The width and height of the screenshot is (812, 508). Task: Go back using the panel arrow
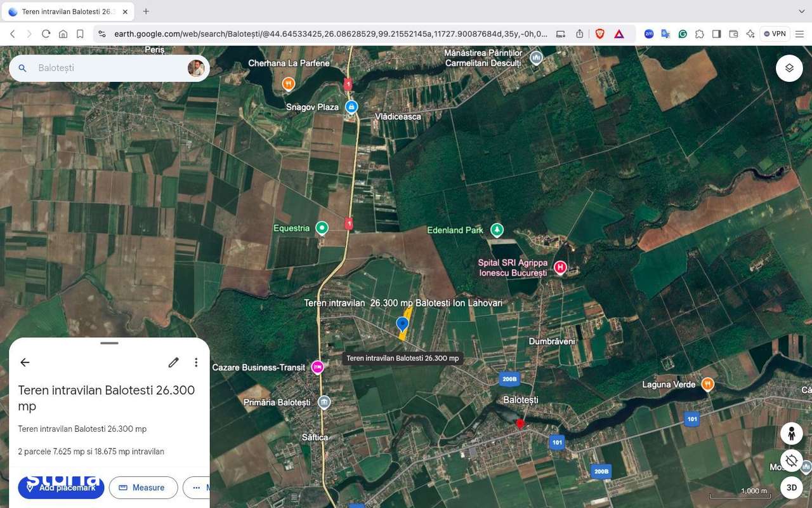[x=25, y=362]
